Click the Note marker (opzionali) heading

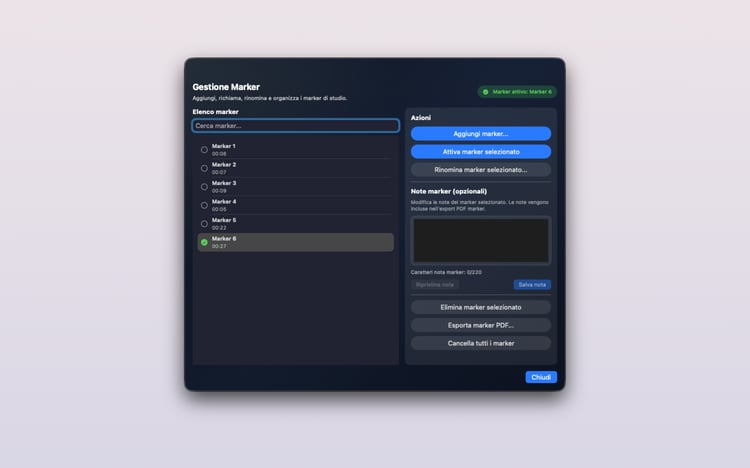point(449,191)
